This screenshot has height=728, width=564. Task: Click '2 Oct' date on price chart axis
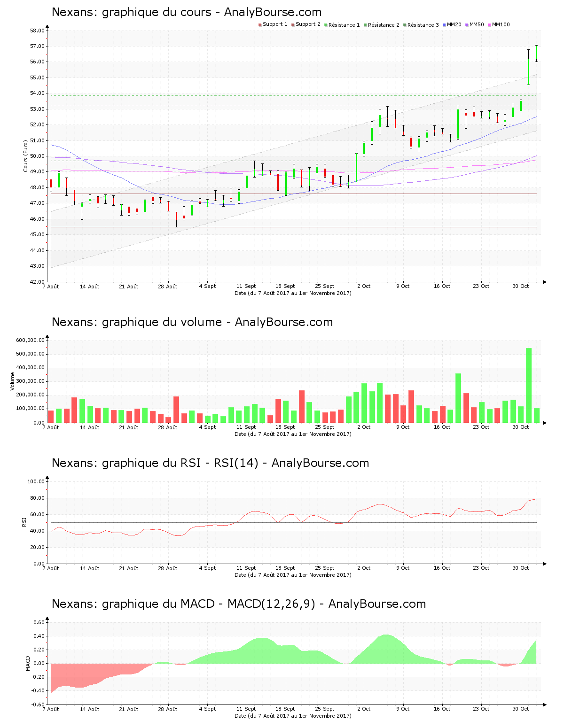pyautogui.click(x=364, y=286)
